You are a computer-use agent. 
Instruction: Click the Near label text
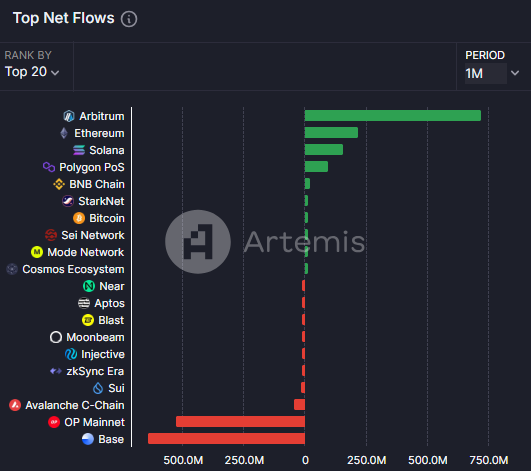point(112,286)
